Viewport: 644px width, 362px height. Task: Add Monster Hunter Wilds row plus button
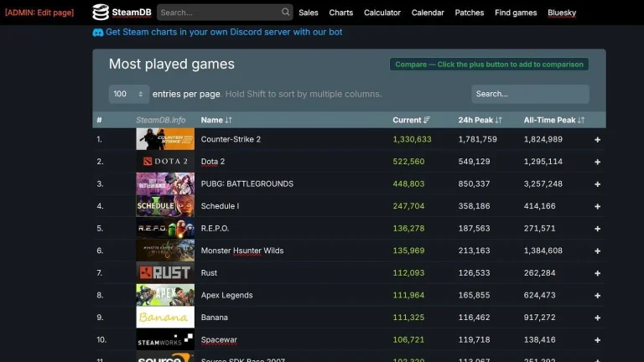click(x=597, y=251)
